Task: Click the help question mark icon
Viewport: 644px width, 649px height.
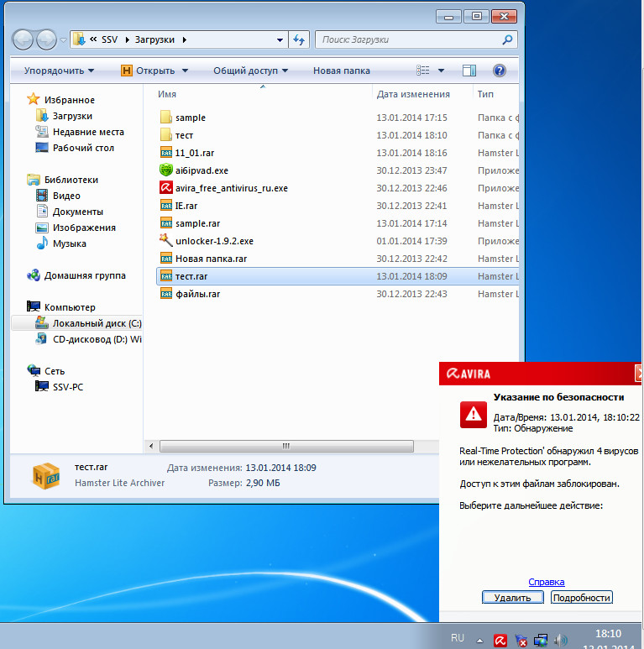Action: pyautogui.click(x=500, y=71)
